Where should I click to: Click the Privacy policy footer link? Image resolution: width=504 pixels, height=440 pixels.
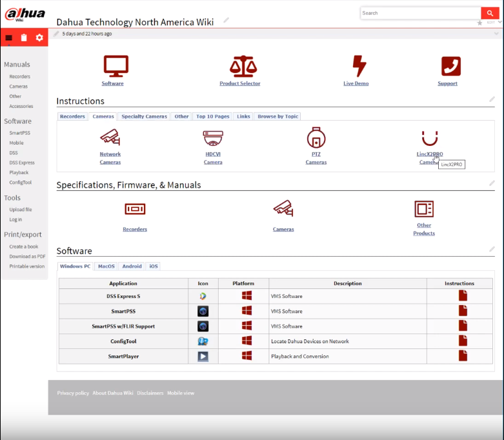[x=73, y=393]
